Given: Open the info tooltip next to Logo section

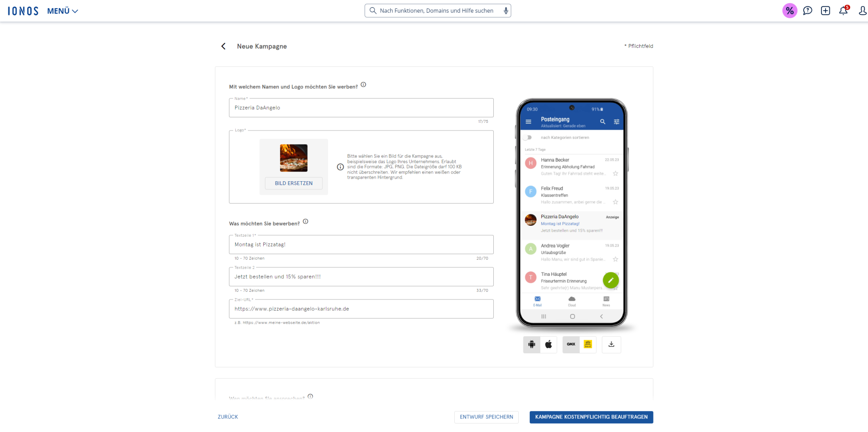Looking at the screenshot, I should pyautogui.click(x=340, y=167).
